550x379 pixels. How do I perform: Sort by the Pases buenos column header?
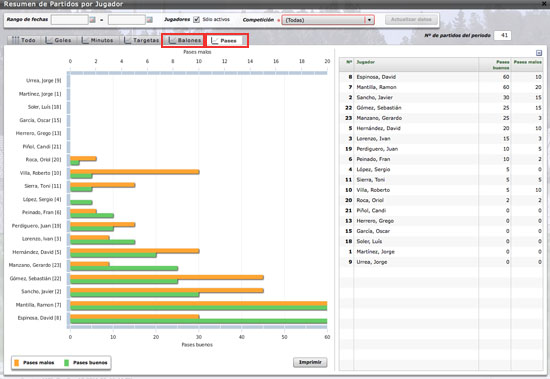point(495,65)
